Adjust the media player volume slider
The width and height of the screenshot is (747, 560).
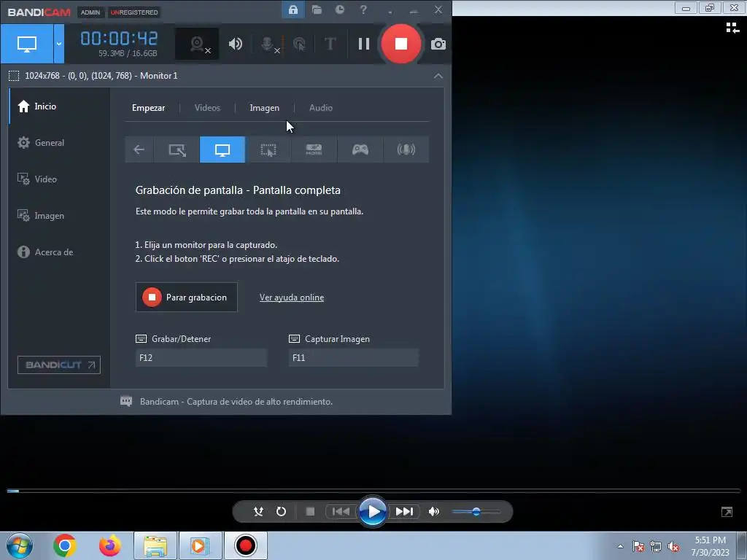click(x=476, y=512)
